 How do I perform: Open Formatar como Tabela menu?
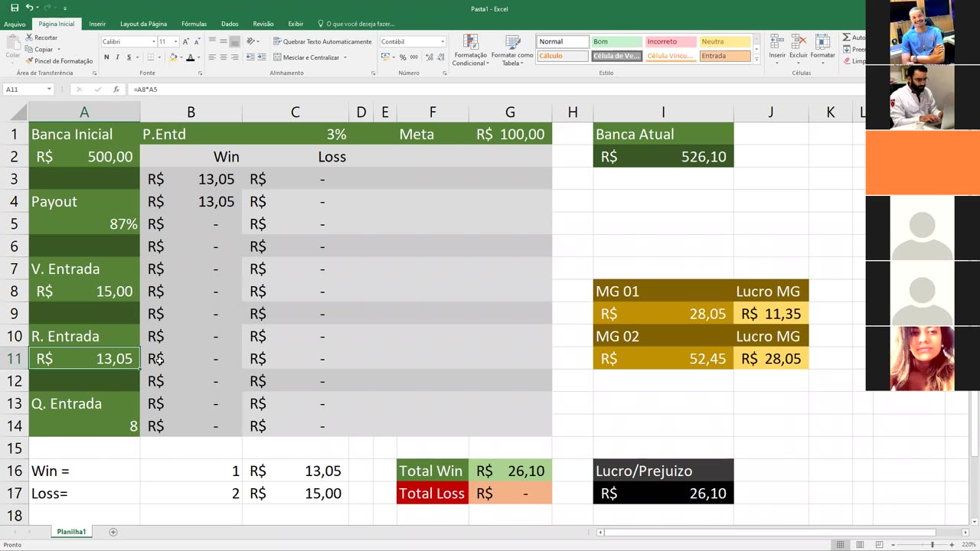click(512, 51)
